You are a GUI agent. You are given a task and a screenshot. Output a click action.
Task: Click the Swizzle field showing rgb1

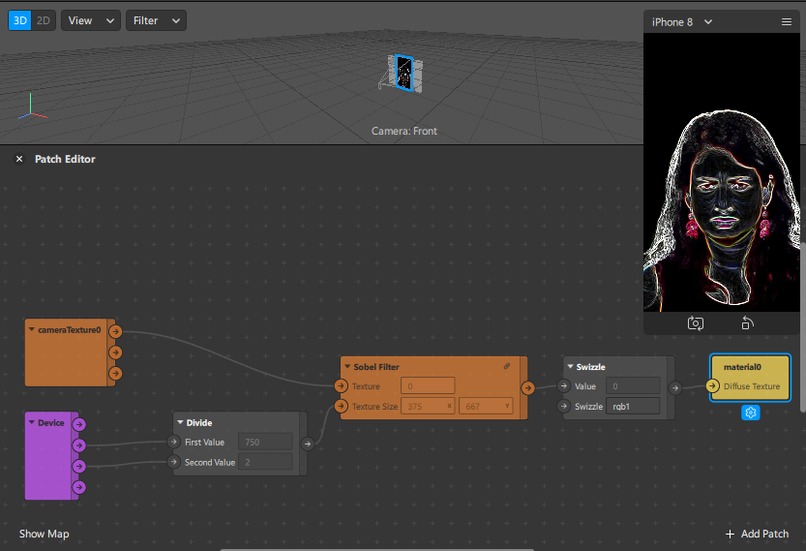coord(633,406)
